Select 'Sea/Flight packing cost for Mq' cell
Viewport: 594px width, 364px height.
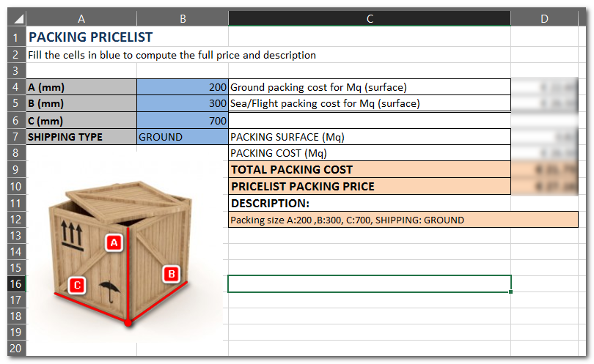coord(370,103)
